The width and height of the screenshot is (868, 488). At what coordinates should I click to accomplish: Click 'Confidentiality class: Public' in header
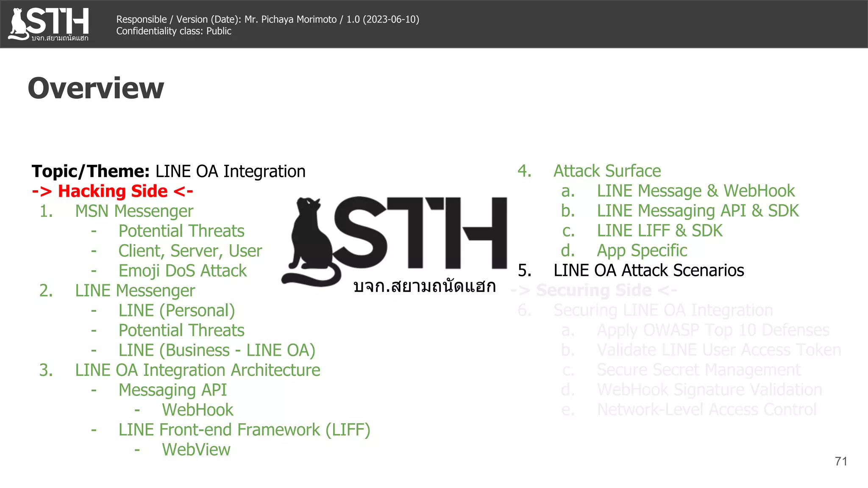point(174,31)
